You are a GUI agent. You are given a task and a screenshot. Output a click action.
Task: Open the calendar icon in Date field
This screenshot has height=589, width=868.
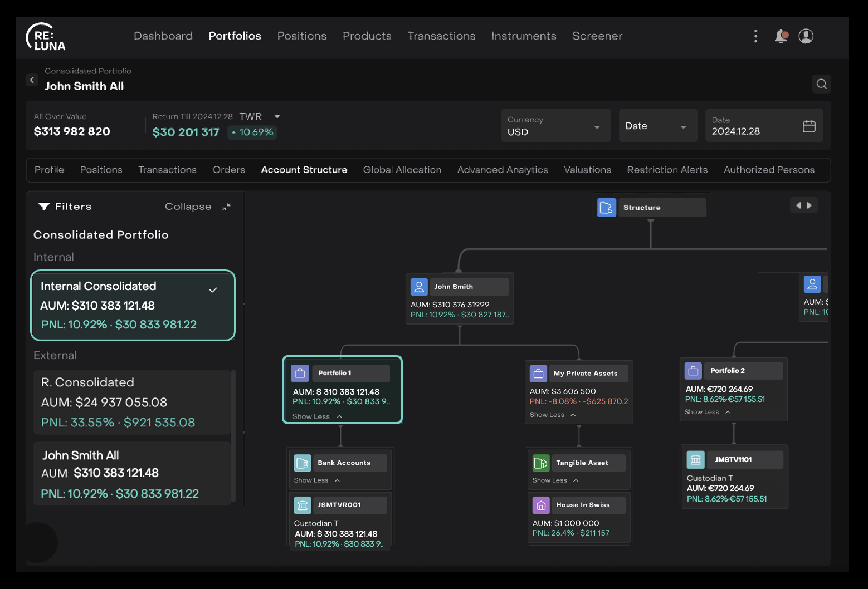tap(809, 126)
